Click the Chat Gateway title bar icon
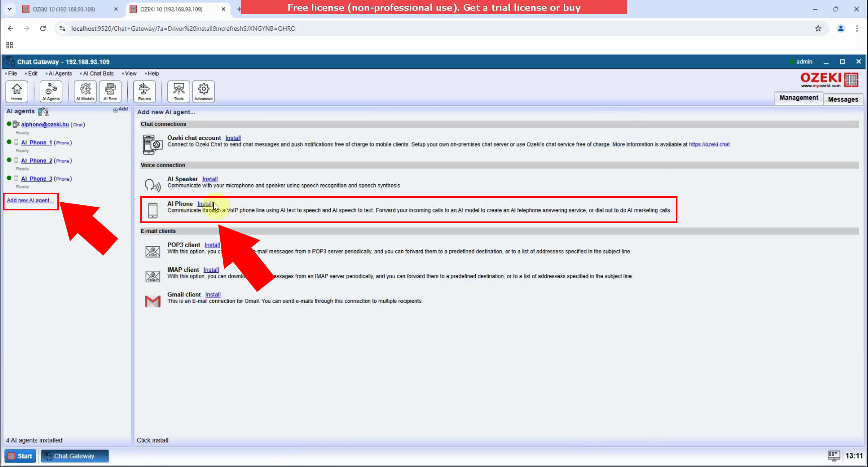 [9, 61]
